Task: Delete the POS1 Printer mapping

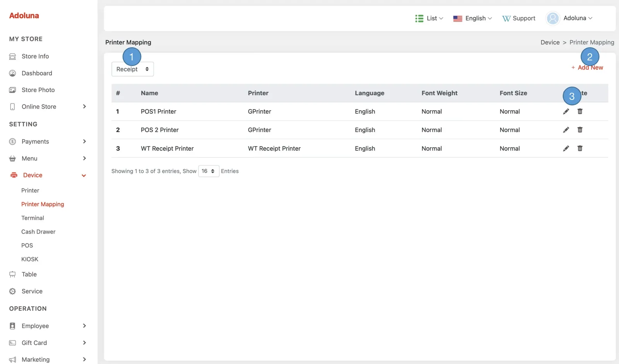Action: point(580,111)
